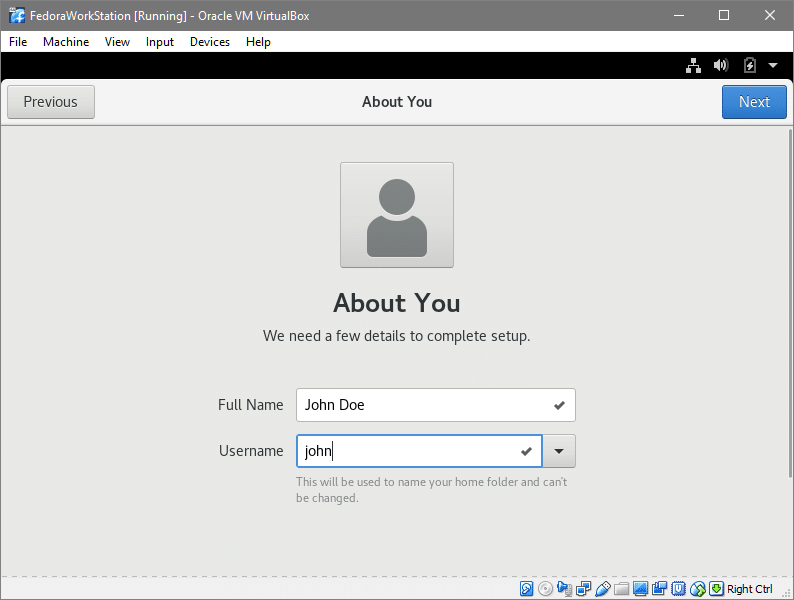The width and height of the screenshot is (794, 600).
Task: Click the green arrow keyboard capture icon
Action: 716,589
